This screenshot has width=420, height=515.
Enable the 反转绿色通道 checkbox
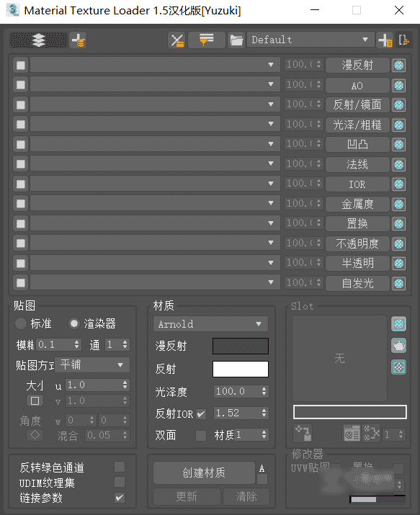click(x=120, y=467)
